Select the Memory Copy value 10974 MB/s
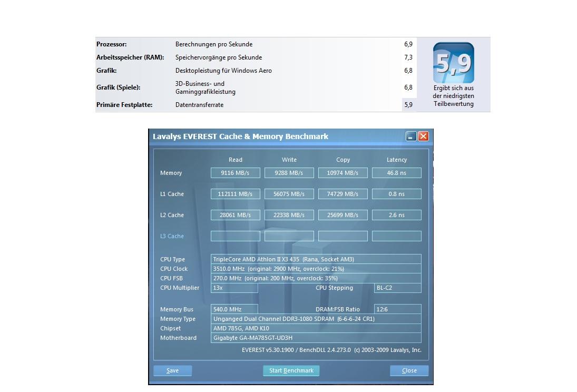Screen dimensions: 577x392 tap(343, 173)
